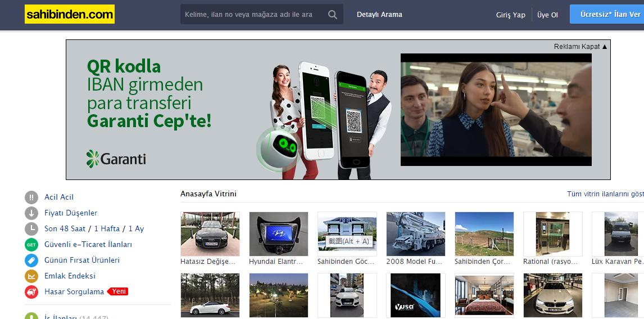The image size is (644, 319).
Task: Click the red Hasar Sorgulama icon
Action: coord(31,292)
